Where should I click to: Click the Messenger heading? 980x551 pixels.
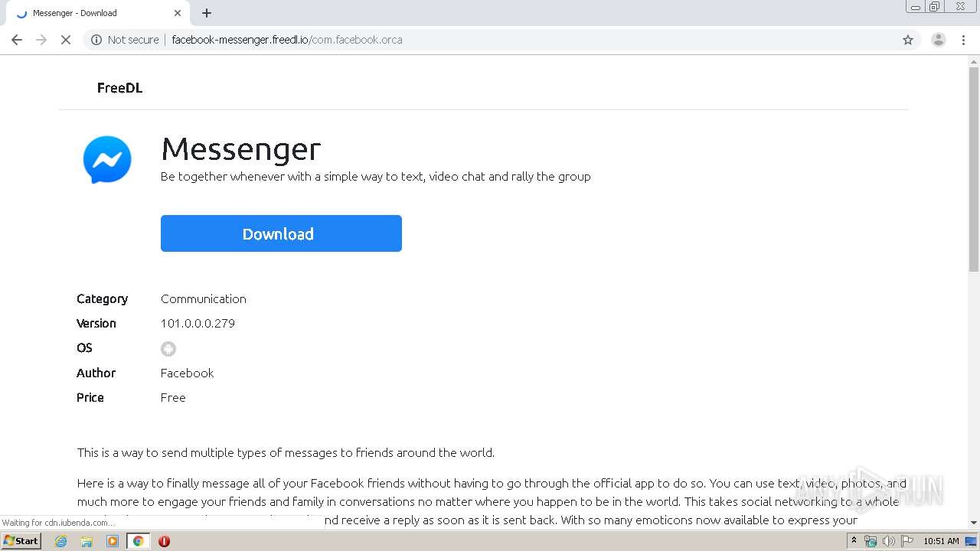(x=240, y=148)
